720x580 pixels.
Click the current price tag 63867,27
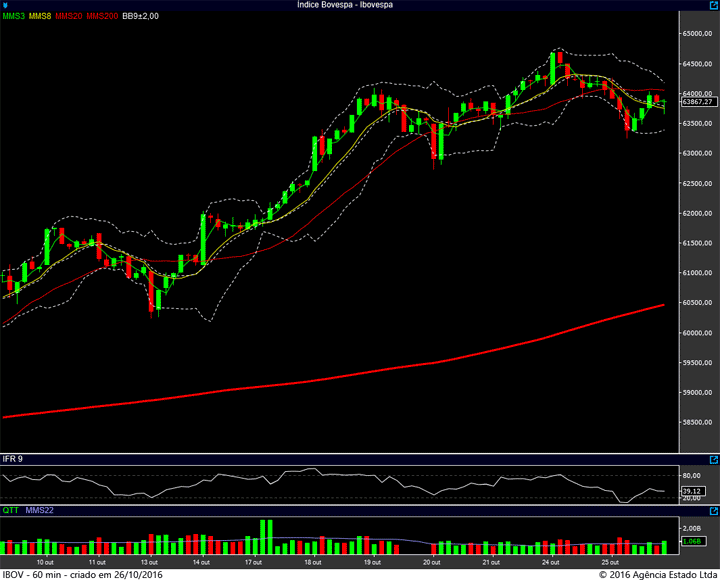pyautogui.click(x=698, y=102)
